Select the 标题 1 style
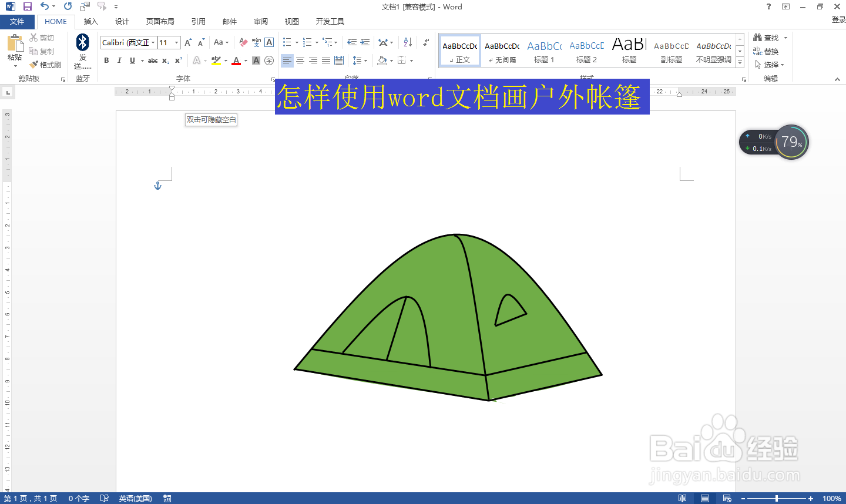Viewport: 846px width, 504px height. click(544, 50)
